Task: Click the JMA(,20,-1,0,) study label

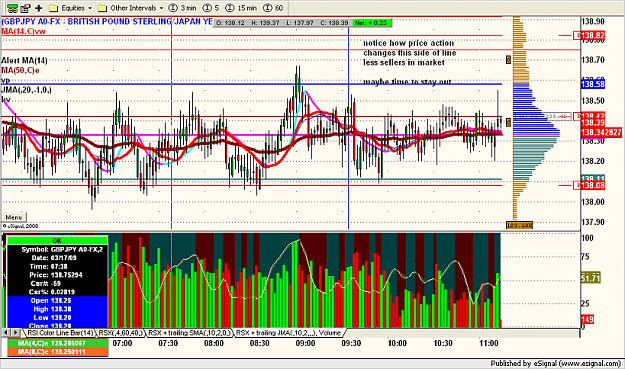Action: click(x=26, y=90)
